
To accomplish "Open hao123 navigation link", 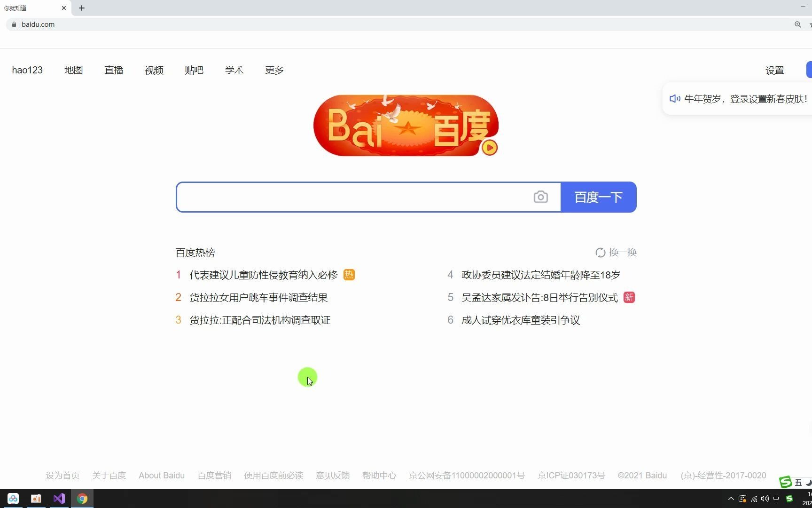I will click(x=27, y=70).
